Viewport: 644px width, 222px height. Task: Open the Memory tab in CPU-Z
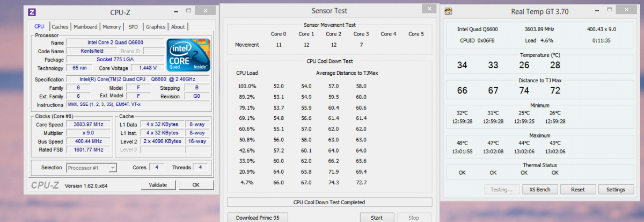pyautogui.click(x=112, y=27)
